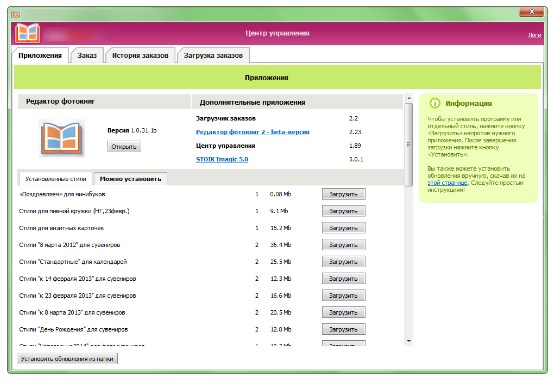Click the Загрузчик заказов entry
The height and width of the screenshot is (385, 557).
(x=226, y=118)
